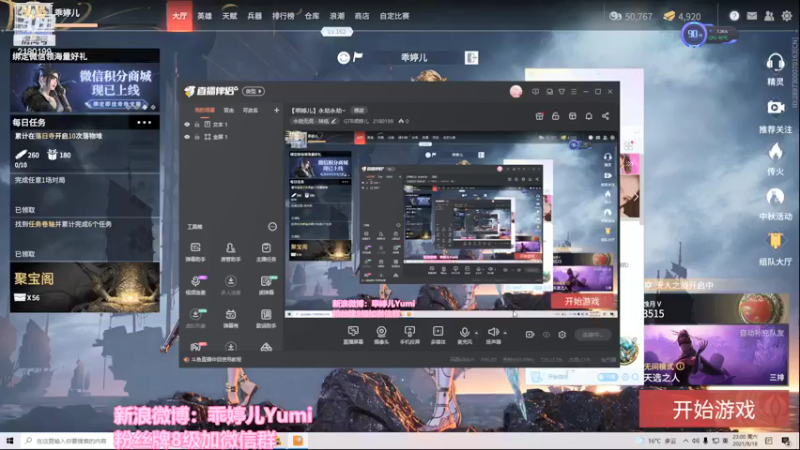
Task: Open stream settings gear in companion app
Action: (562, 335)
